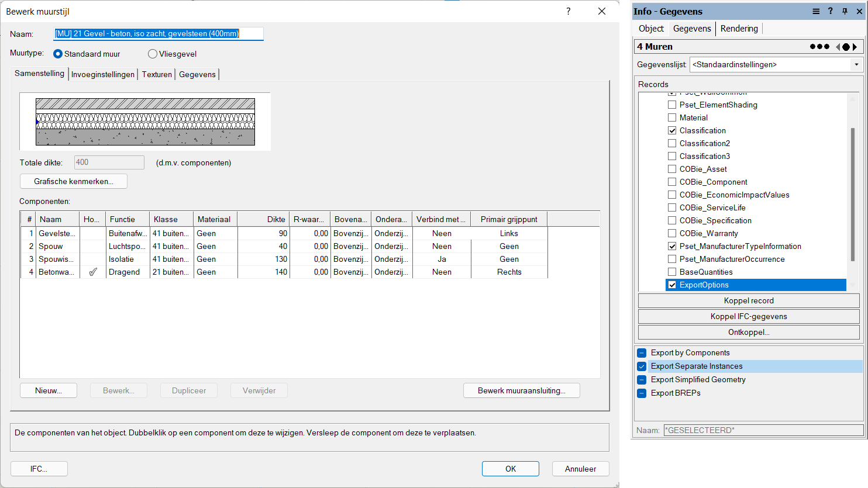Screen dimensions: 868x488
Task: Toggle Export Separate Instances checkbox
Action: (x=642, y=366)
